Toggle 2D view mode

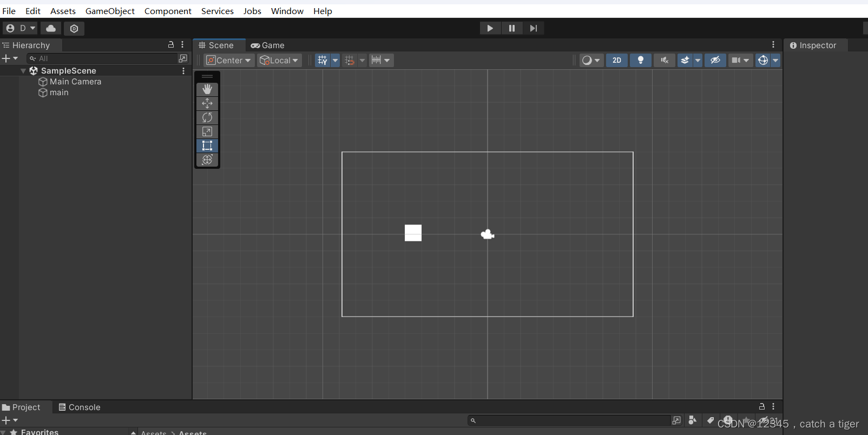point(617,60)
